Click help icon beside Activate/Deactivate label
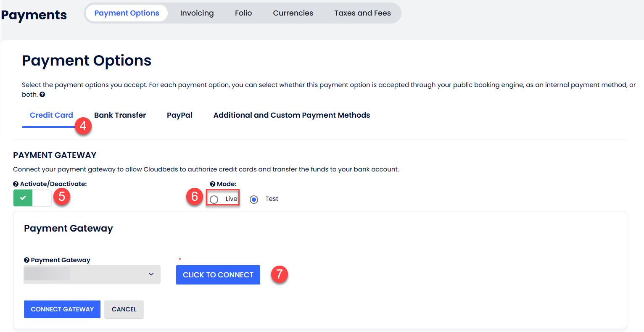 click(x=16, y=184)
